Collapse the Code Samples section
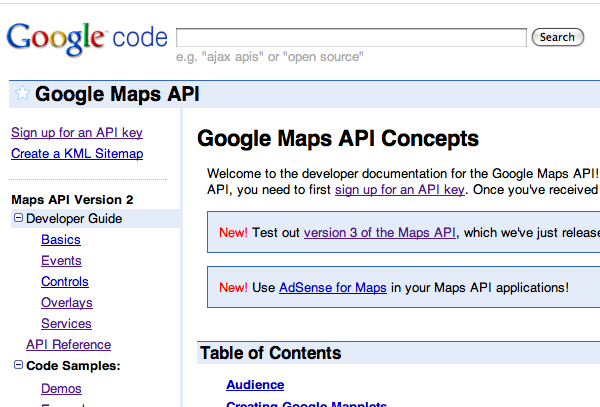This screenshot has width=600, height=407. click(x=18, y=365)
